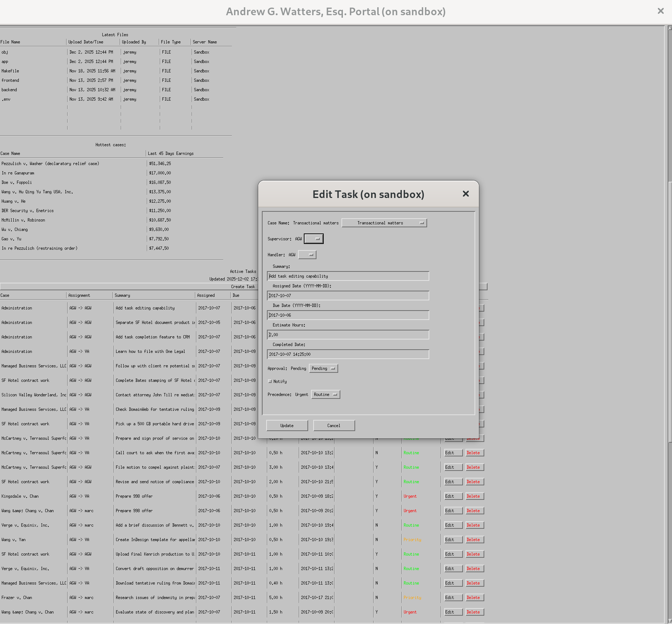Image resolution: width=672 pixels, height=624 pixels.
Task: Click Create Task above the task list
Action: pyautogui.click(x=243, y=287)
